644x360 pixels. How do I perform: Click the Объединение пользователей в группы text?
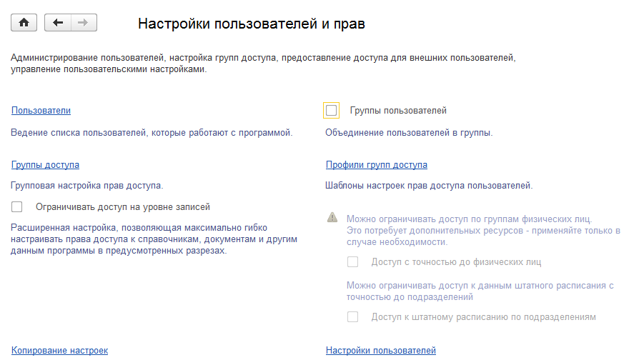[x=409, y=132]
